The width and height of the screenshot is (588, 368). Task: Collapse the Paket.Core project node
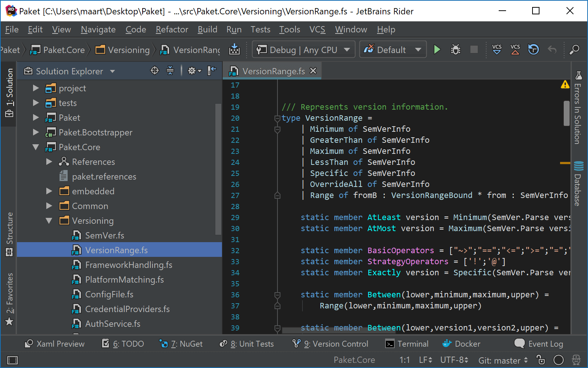[x=36, y=147]
